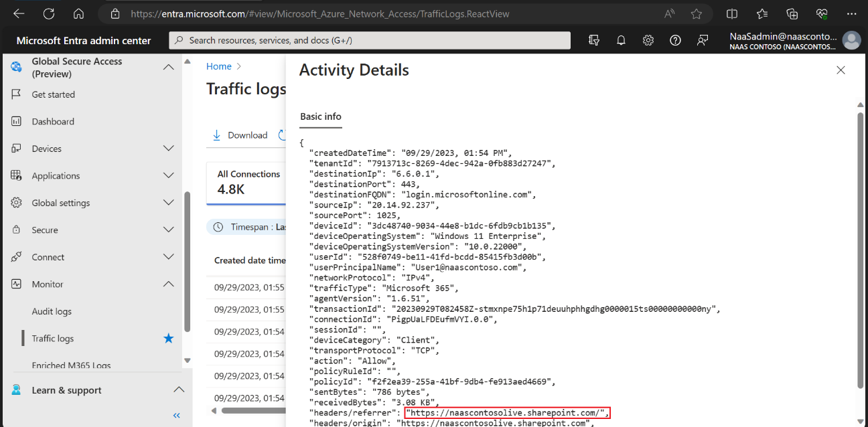Screen dimensions: 868x427
Task: View site information via the lock icon
Action: tap(115, 13)
